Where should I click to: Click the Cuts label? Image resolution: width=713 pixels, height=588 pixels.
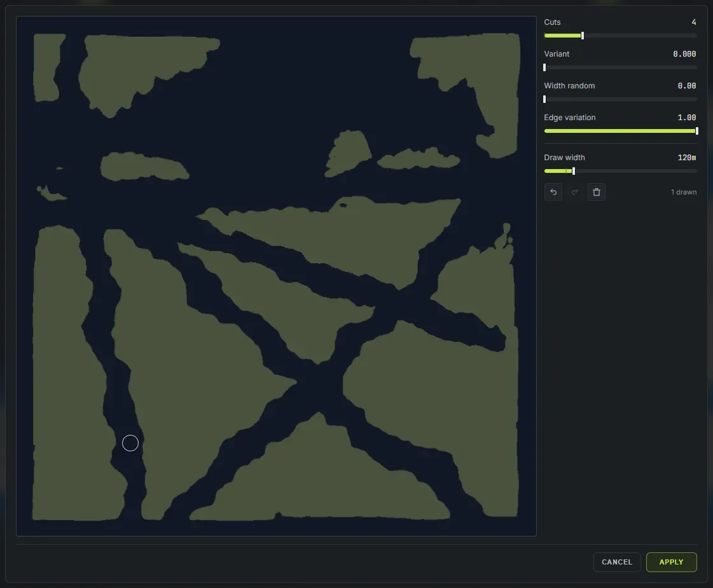(552, 22)
